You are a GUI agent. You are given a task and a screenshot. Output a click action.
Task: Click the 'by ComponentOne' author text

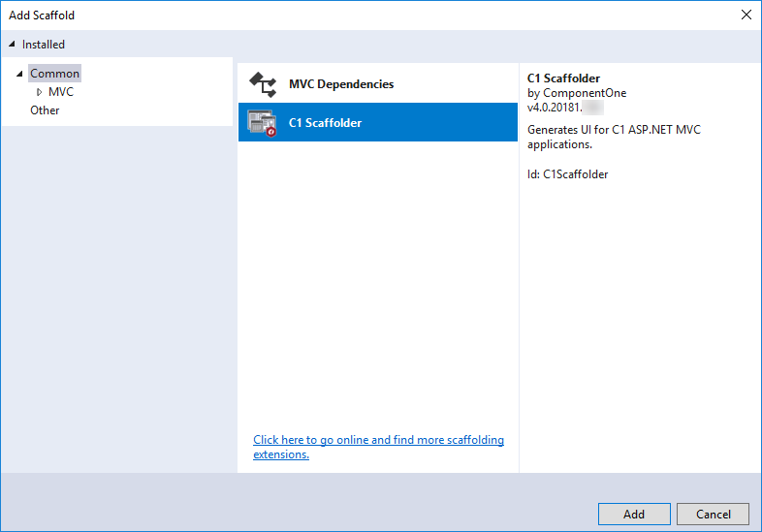pos(577,93)
